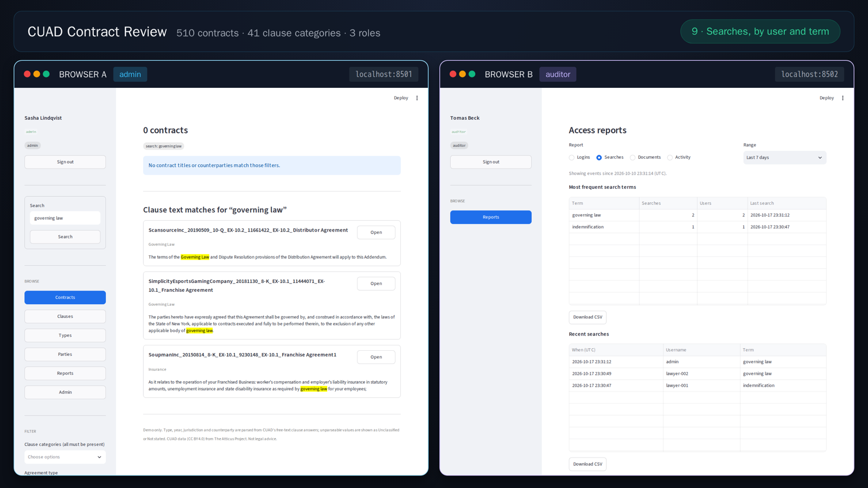Sort by the Username column header
The height and width of the screenshot is (488, 868).
(701, 350)
